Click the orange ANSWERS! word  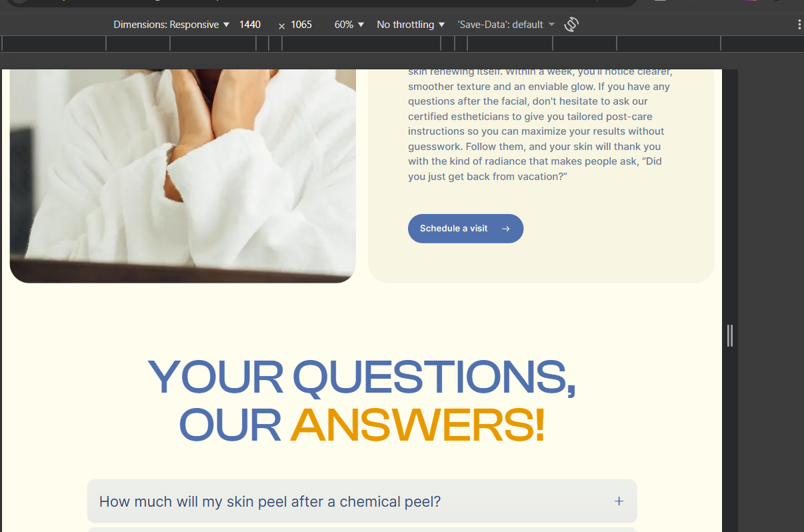point(417,425)
